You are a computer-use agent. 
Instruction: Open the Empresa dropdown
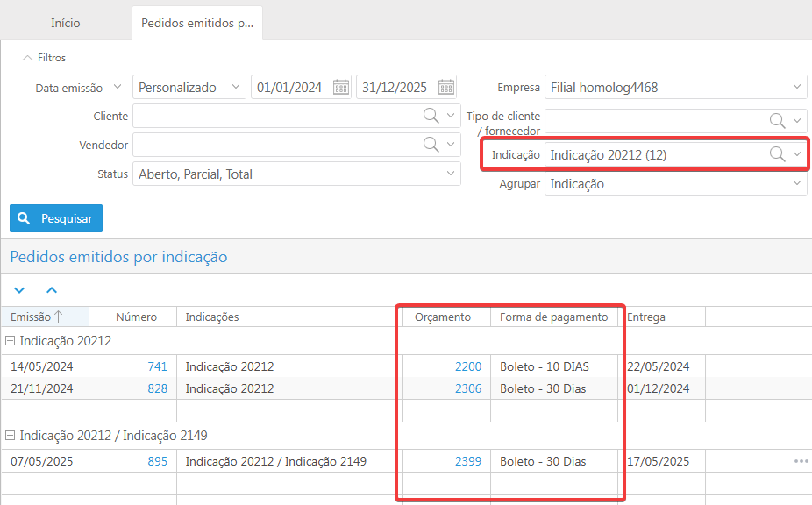[x=675, y=87]
